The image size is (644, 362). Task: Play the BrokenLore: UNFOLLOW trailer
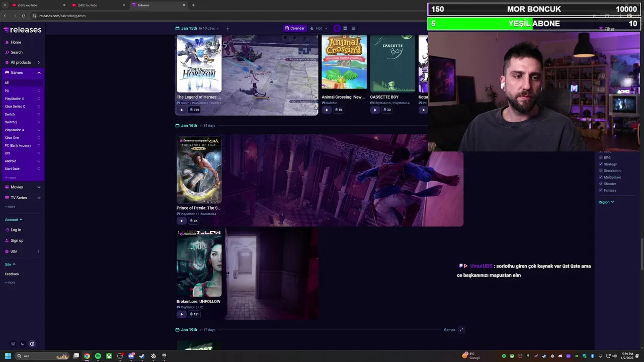[182, 314]
